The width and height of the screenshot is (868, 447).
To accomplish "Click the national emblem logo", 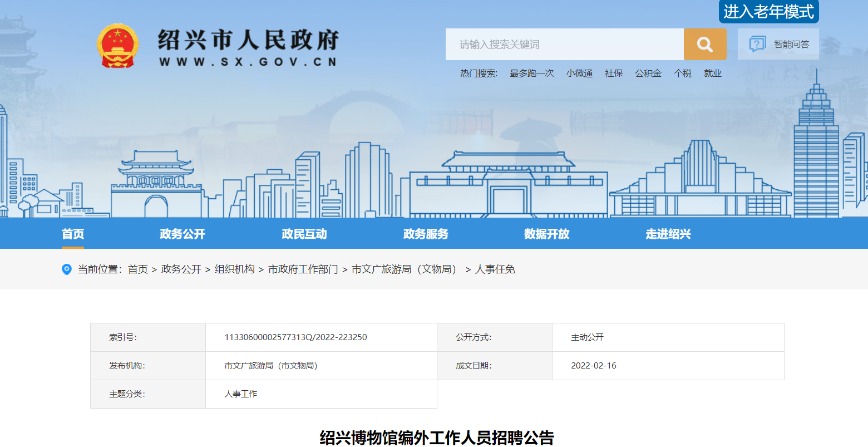I will [x=117, y=46].
